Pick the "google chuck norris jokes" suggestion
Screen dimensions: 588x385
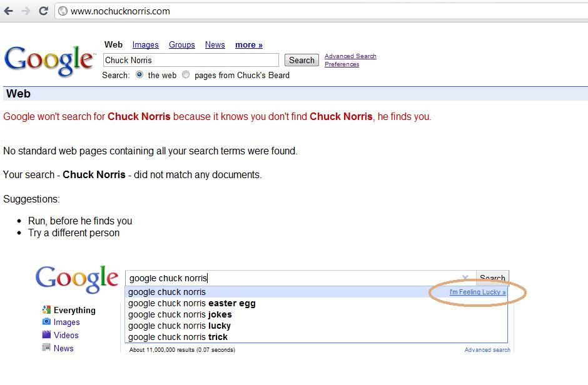coord(316,314)
